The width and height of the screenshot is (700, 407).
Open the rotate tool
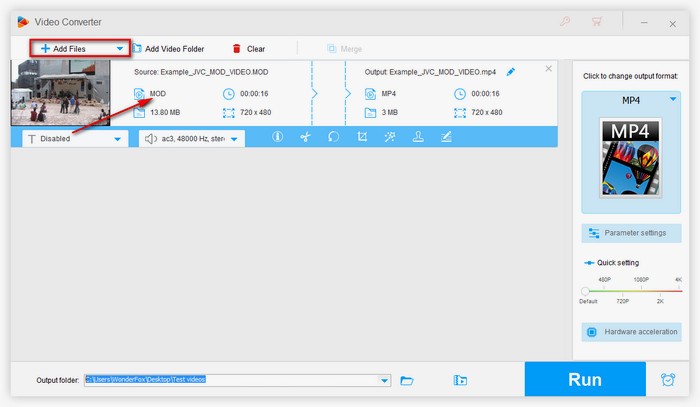(x=333, y=137)
